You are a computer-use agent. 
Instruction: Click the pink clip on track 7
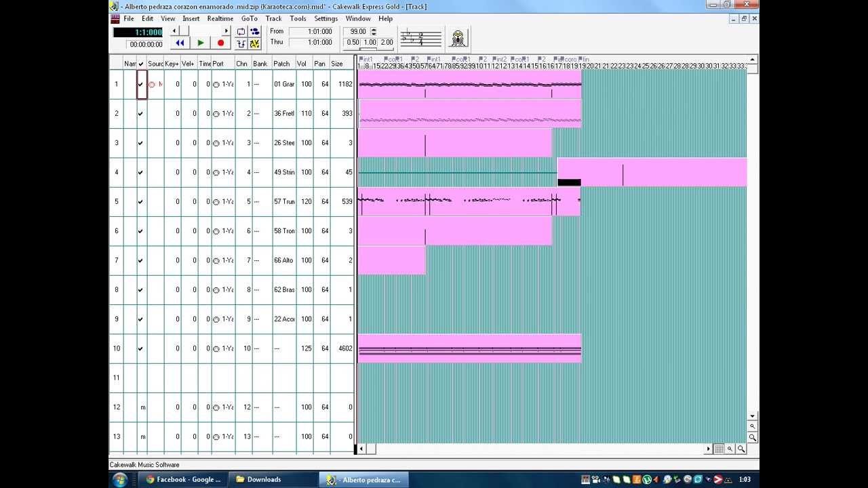(x=391, y=260)
